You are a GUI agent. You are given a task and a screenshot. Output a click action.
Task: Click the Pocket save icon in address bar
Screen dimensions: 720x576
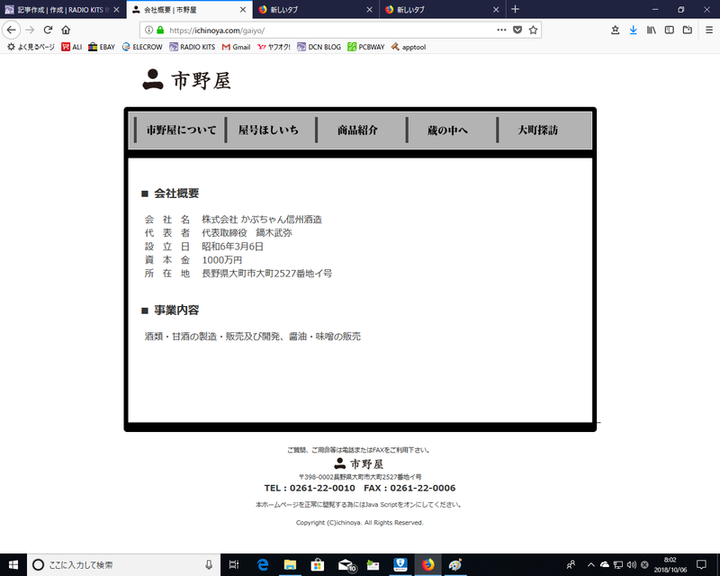coord(517,30)
